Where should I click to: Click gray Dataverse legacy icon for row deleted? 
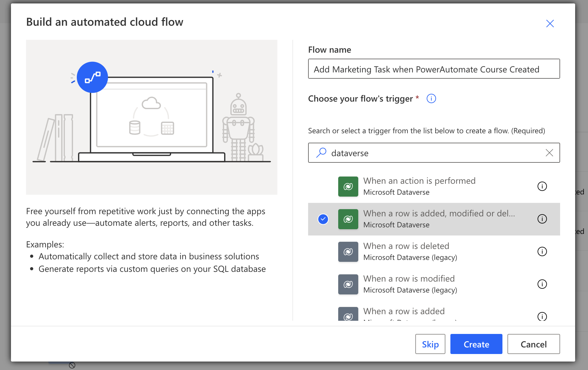(x=348, y=252)
